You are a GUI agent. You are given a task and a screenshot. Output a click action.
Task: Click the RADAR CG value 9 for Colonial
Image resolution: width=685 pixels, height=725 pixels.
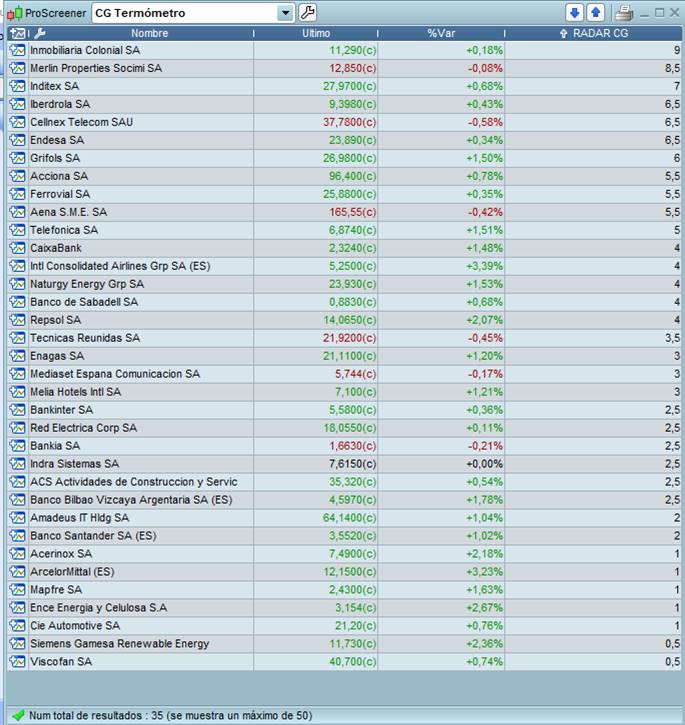[x=677, y=50]
